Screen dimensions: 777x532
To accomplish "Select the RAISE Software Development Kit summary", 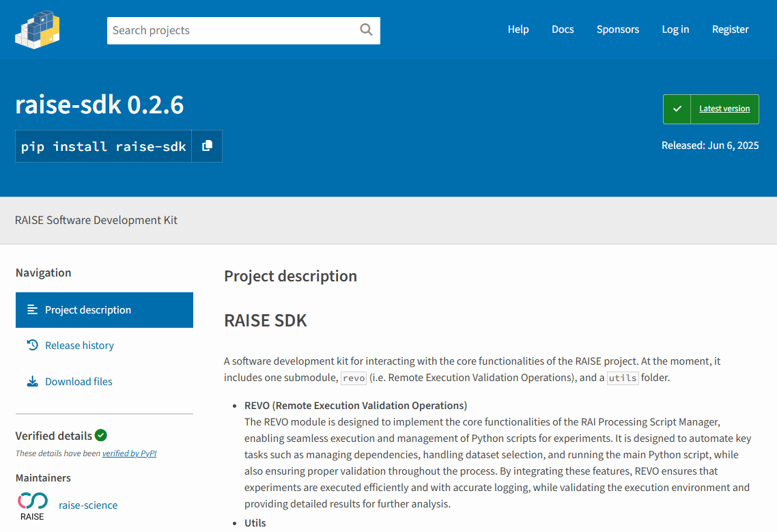I will (96, 220).
